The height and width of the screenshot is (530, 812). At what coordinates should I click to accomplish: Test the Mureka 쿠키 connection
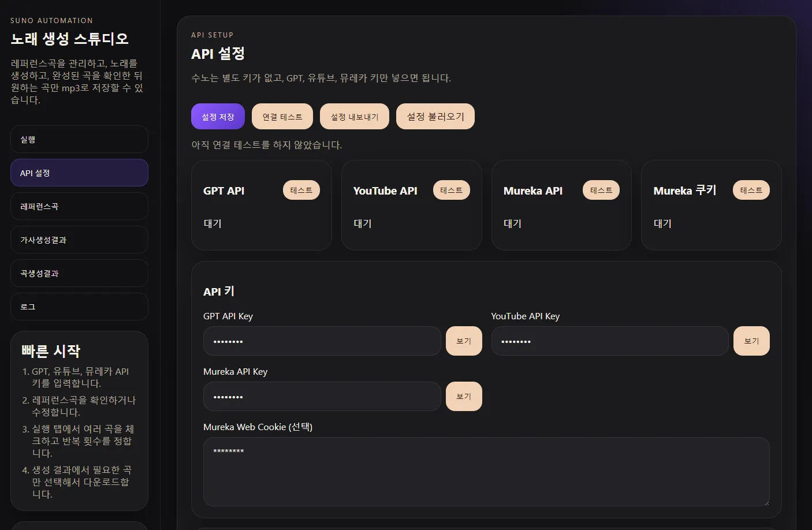pos(751,190)
